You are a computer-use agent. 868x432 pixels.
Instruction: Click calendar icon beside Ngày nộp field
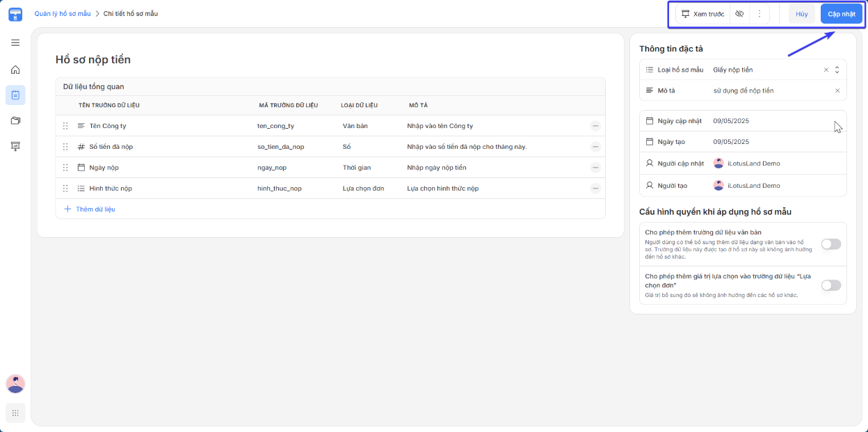[81, 168]
